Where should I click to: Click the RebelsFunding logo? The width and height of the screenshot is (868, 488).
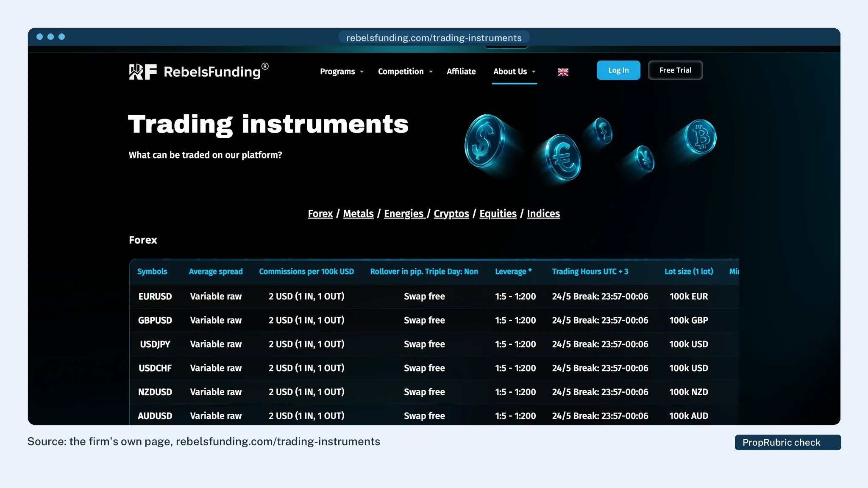pos(199,71)
